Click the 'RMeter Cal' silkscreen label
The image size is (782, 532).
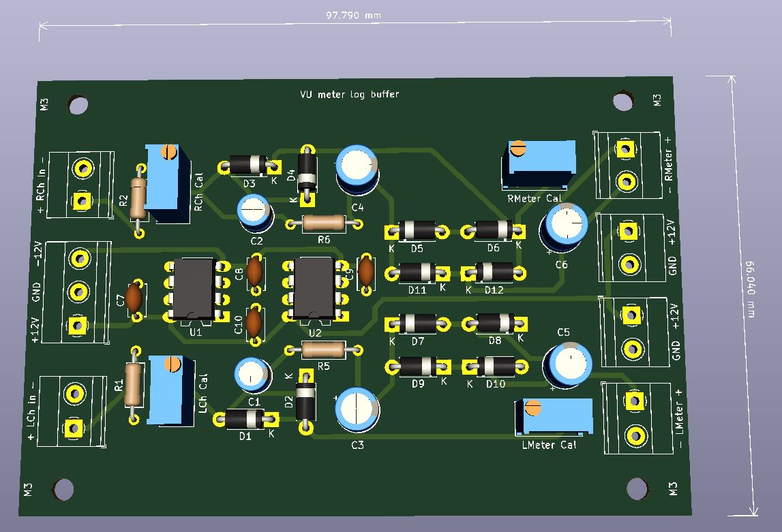coord(535,198)
